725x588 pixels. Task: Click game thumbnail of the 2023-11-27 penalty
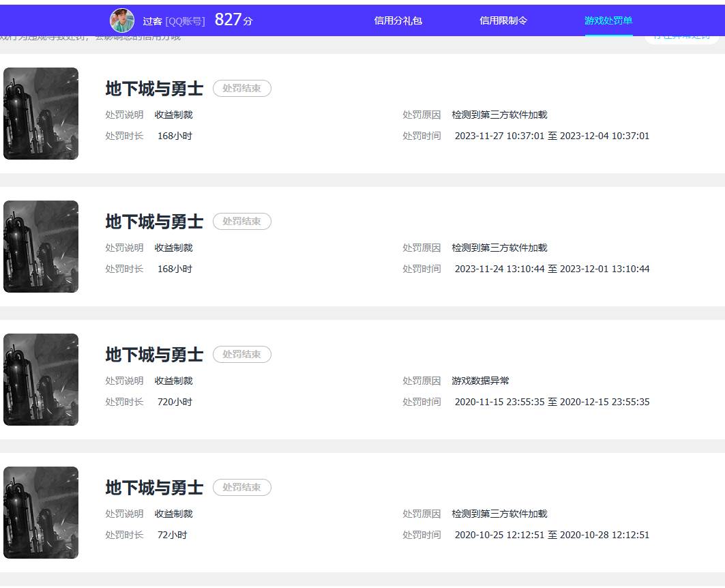[x=41, y=113]
